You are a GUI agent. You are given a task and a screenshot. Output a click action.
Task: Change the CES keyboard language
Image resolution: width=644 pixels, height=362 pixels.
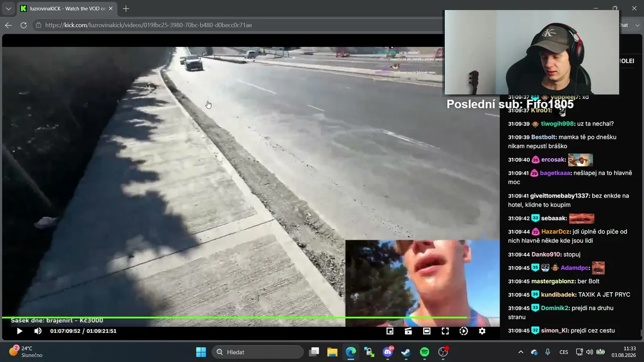coord(563,352)
